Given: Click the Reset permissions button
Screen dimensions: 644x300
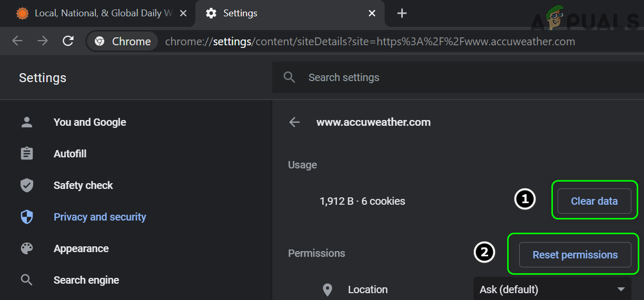Looking at the screenshot, I should (x=575, y=255).
